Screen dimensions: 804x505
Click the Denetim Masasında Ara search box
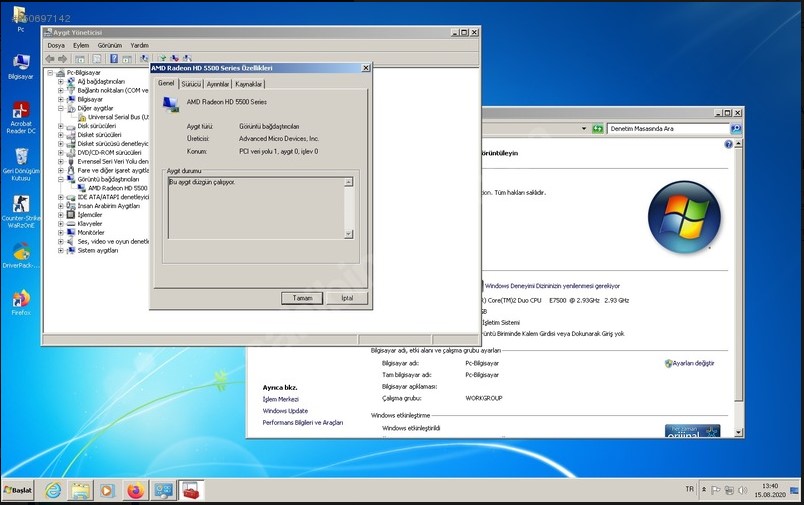point(667,129)
